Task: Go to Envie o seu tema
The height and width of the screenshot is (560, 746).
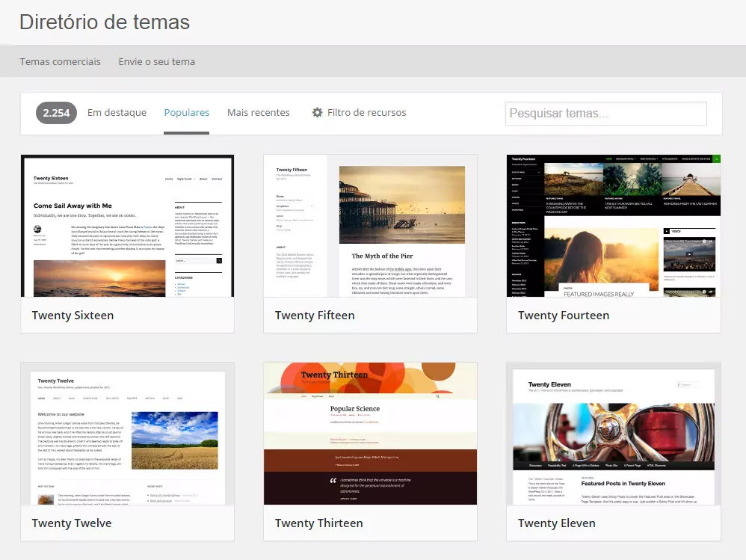Action: pos(156,61)
